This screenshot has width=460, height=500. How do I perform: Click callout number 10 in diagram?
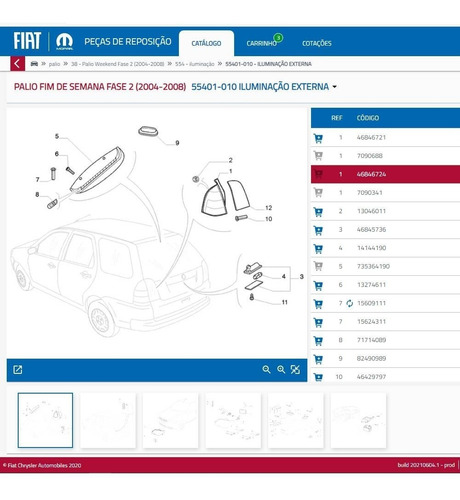[269, 219]
